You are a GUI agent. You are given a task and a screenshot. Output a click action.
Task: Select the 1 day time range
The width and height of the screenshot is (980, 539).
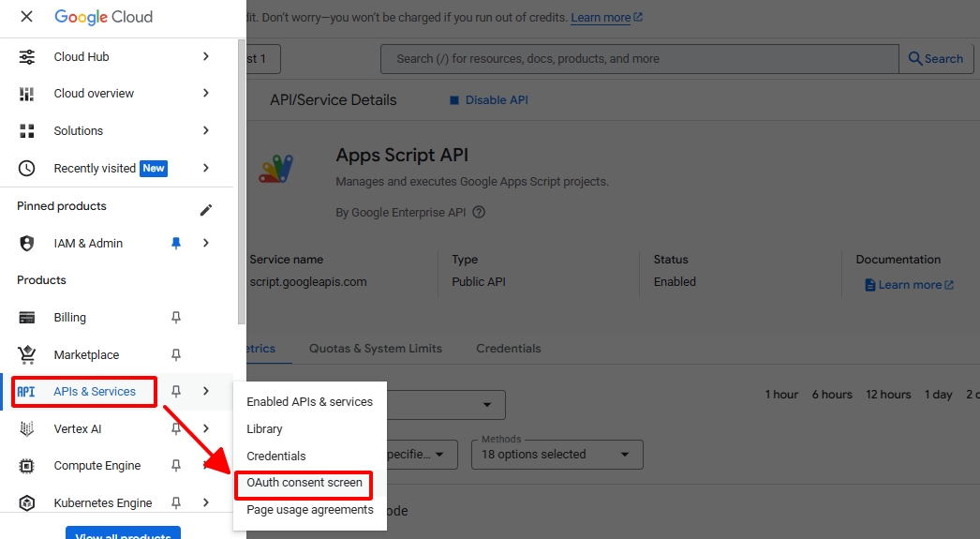click(938, 395)
